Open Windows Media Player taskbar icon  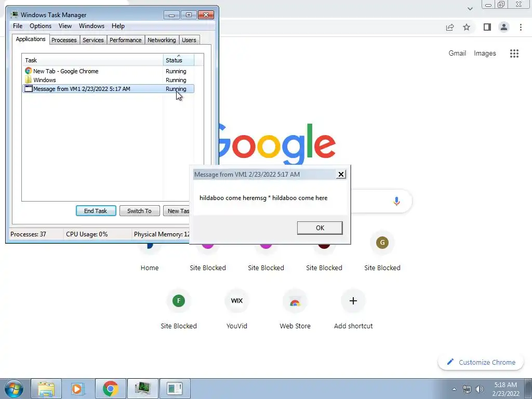78,389
